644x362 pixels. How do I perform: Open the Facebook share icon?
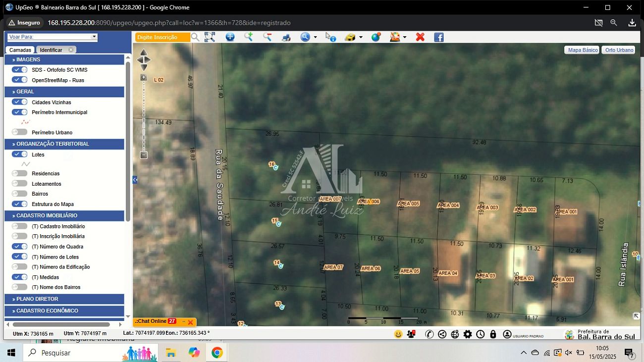point(438,37)
